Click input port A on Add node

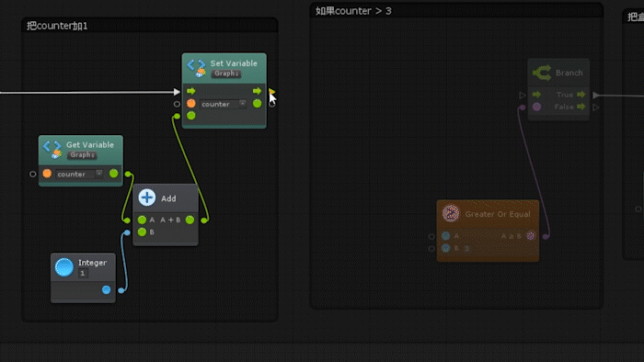tap(142, 221)
